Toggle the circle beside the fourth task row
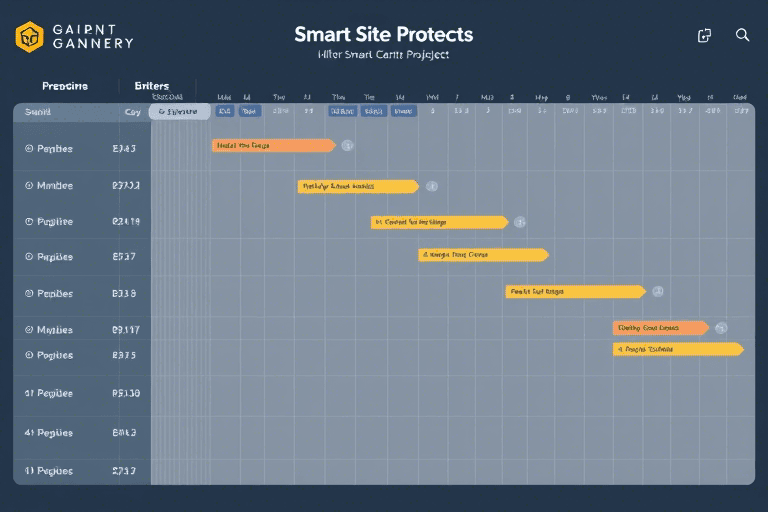The height and width of the screenshot is (512, 768). [x=29, y=257]
